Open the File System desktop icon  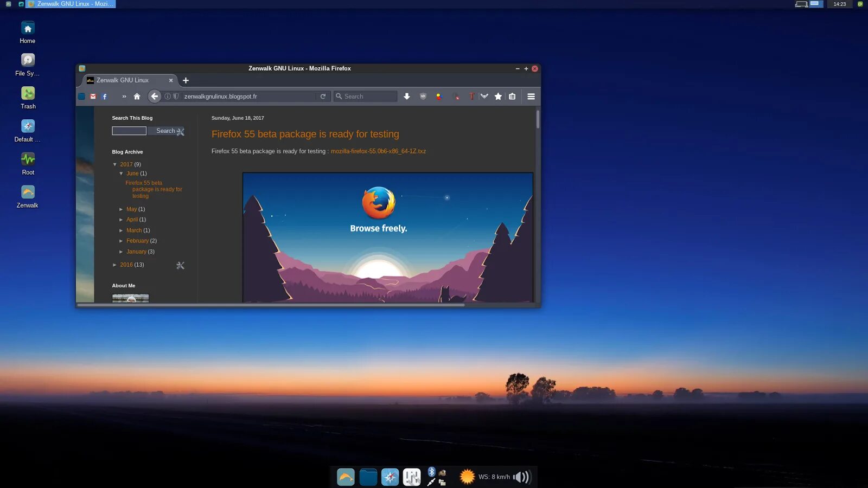pyautogui.click(x=28, y=65)
